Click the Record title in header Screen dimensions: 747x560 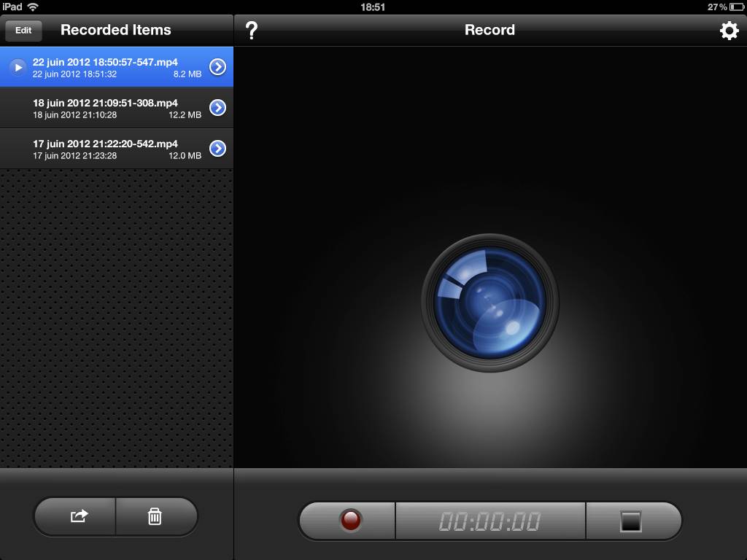[x=489, y=30]
